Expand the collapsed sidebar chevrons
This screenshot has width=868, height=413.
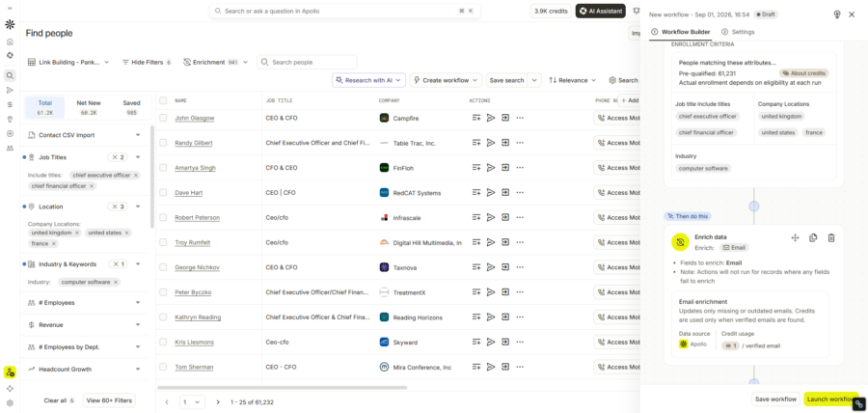[x=10, y=9]
